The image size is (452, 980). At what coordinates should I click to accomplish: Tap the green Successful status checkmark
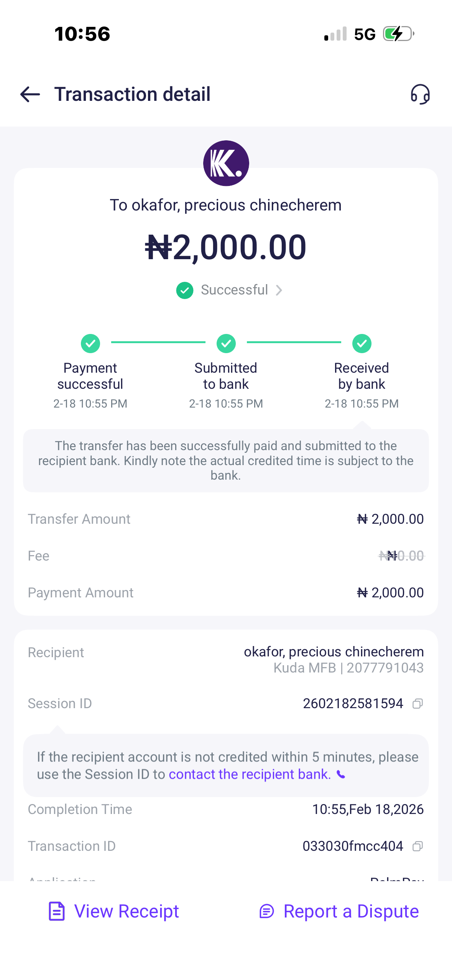[184, 290]
